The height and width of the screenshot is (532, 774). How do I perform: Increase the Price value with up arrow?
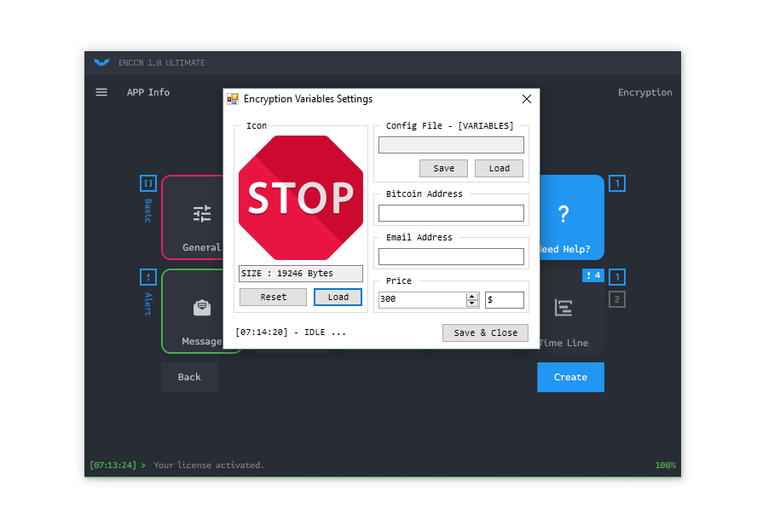tap(472, 296)
